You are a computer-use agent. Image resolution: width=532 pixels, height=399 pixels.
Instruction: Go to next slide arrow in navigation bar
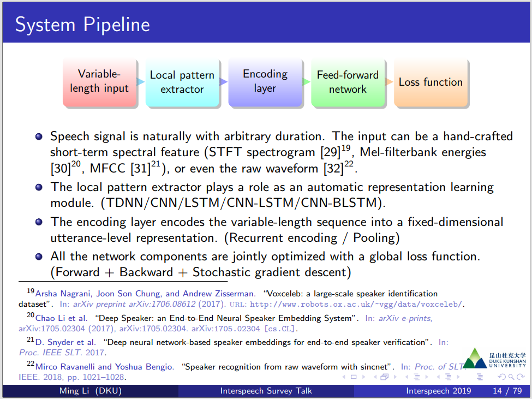click(x=364, y=377)
